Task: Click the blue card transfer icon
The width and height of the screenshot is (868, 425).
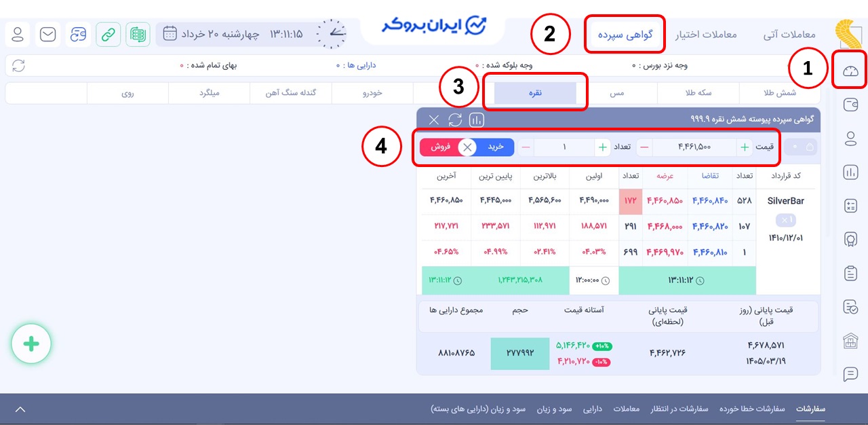Action: [79, 34]
